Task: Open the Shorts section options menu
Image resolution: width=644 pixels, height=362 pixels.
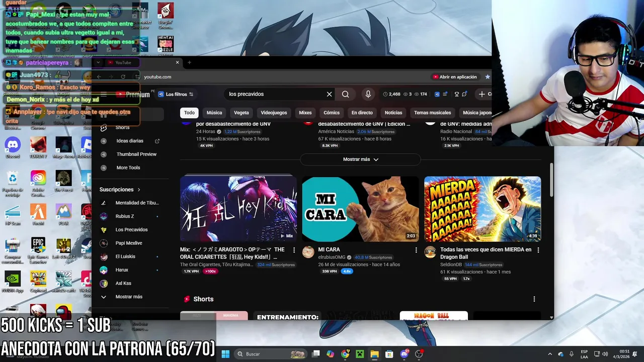Action: [534, 299]
